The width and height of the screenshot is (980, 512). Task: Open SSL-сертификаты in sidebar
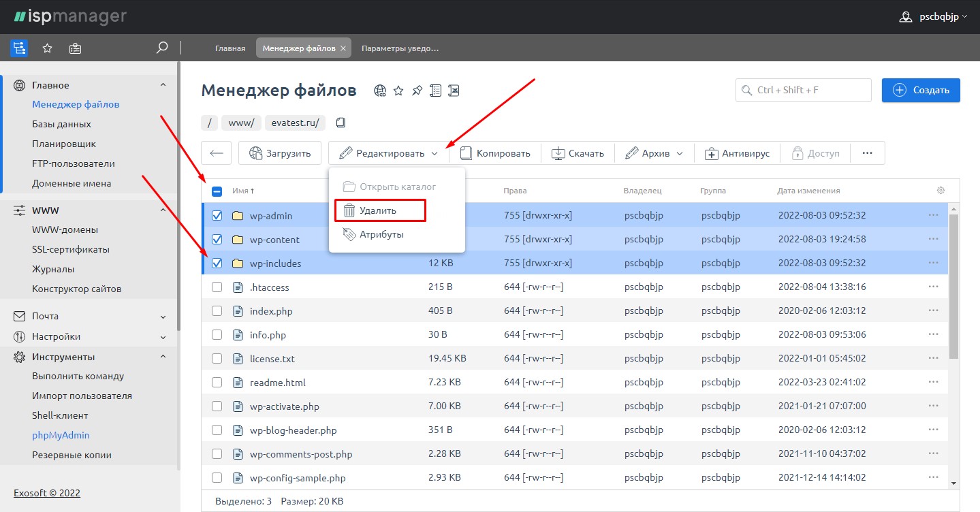(71, 250)
